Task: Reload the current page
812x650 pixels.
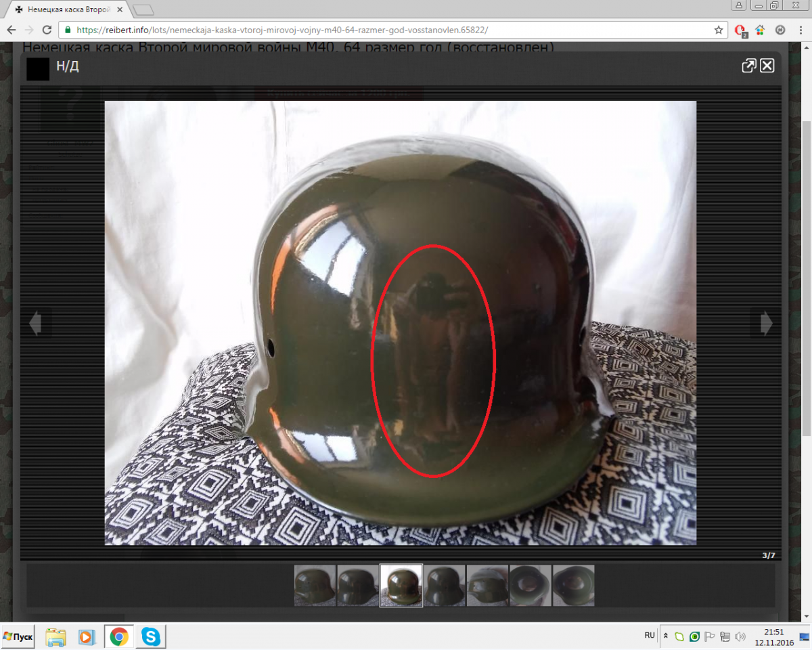Action: point(47,30)
